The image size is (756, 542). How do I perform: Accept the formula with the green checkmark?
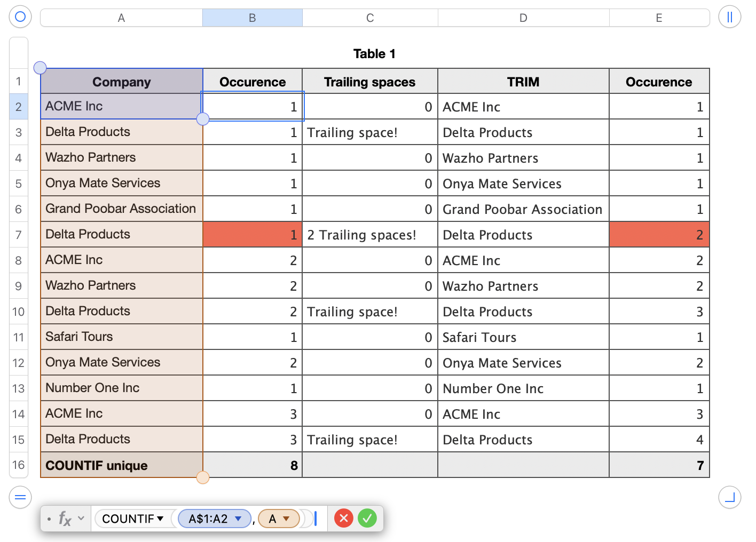click(367, 518)
